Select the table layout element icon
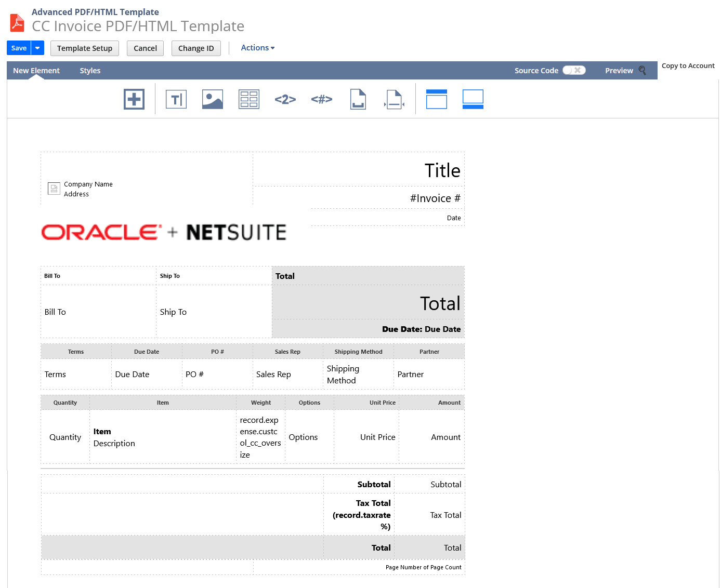The height and width of the screenshot is (588, 721). [x=249, y=99]
